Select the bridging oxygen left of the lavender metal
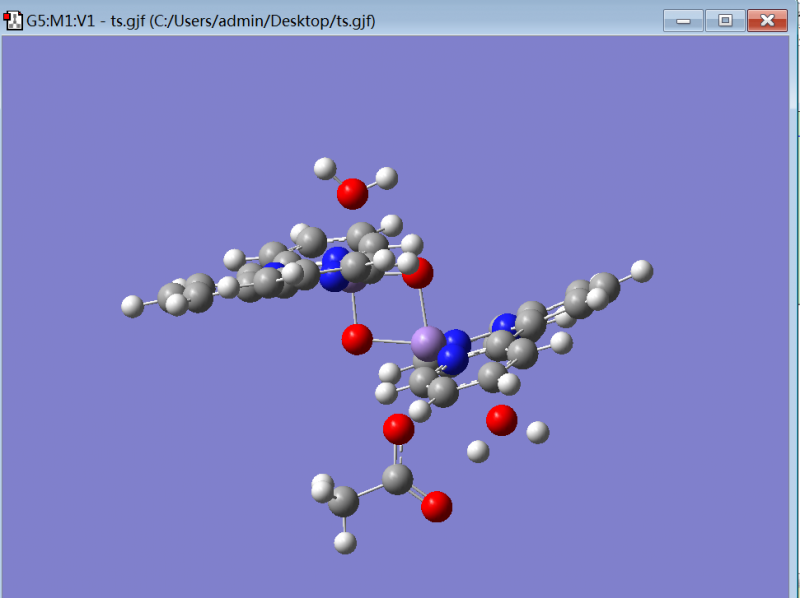Screen dimensions: 800x598 click(357, 339)
